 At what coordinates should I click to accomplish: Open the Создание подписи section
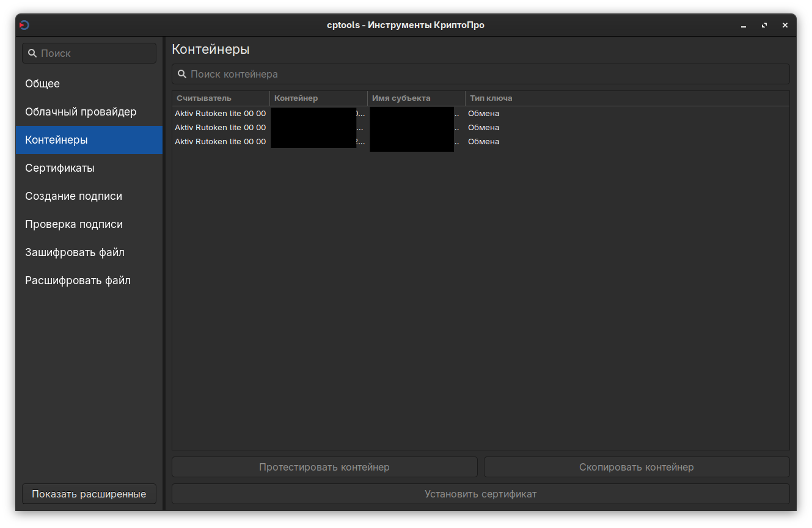(89, 196)
